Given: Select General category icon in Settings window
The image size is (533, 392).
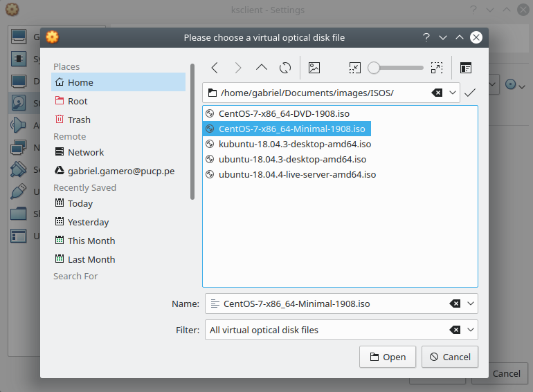Looking at the screenshot, I should pyautogui.click(x=19, y=37).
